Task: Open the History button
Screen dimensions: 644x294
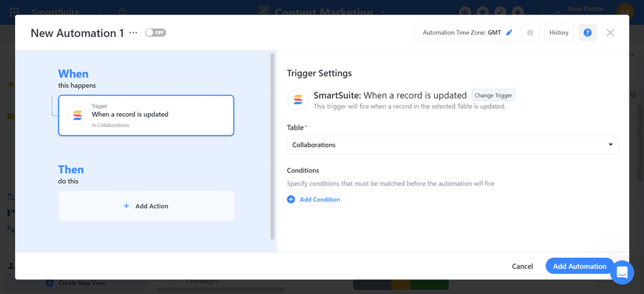Action: [x=559, y=32]
